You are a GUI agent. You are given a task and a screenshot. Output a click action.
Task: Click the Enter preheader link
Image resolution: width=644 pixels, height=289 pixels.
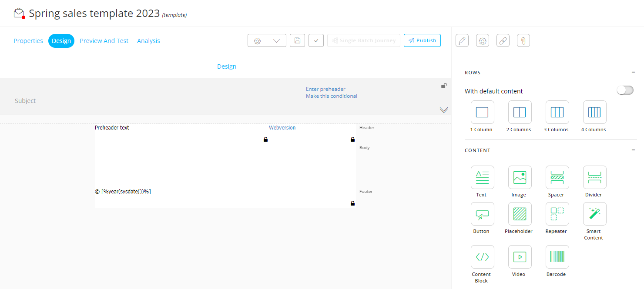pyautogui.click(x=325, y=89)
